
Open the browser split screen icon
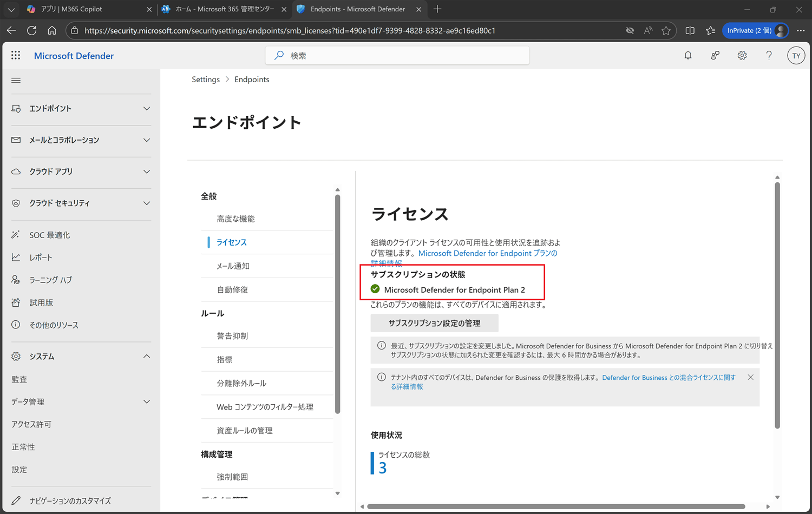pos(690,30)
